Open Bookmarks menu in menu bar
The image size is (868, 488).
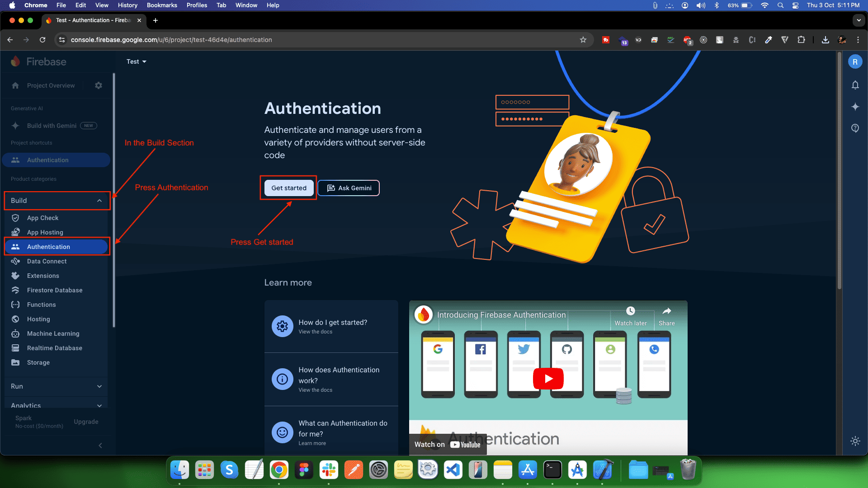coord(161,5)
